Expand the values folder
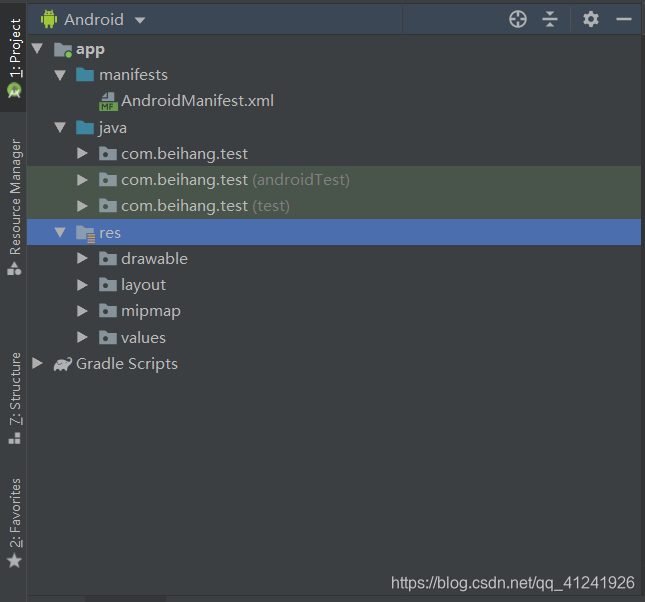645x602 pixels. coord(82,337)
